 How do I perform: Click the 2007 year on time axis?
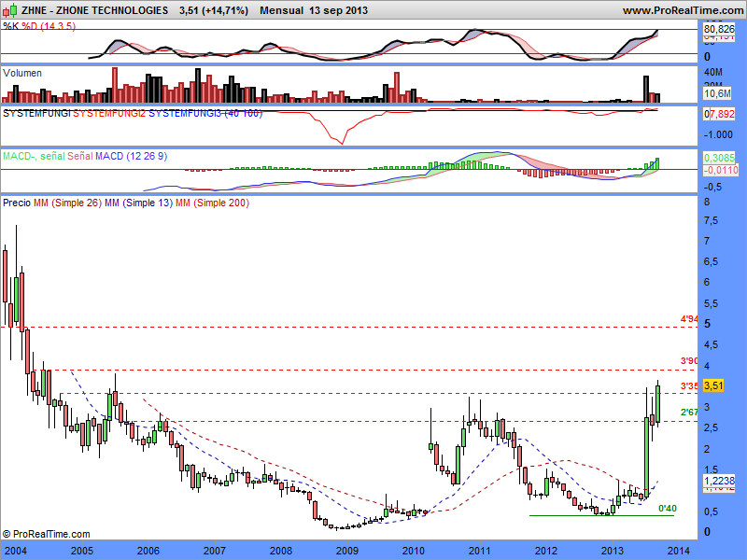215,551
